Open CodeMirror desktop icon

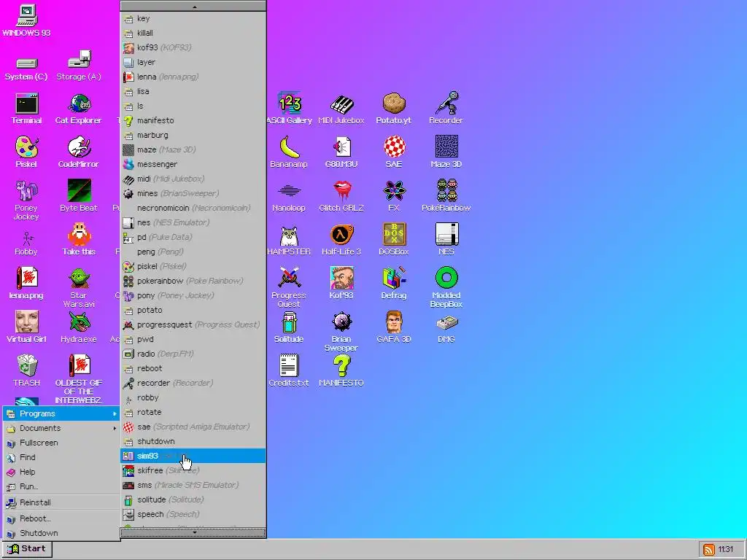pyautogui.click(x=79, y=152)
